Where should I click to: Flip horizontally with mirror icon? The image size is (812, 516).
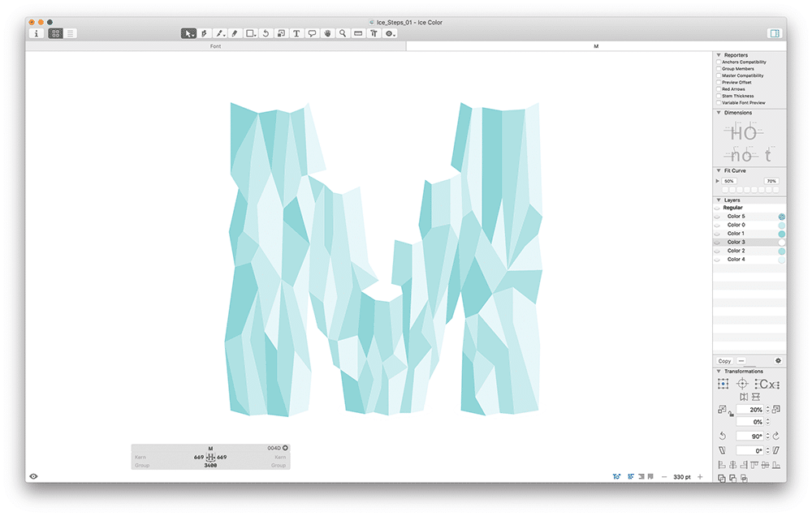coord(744,397)
